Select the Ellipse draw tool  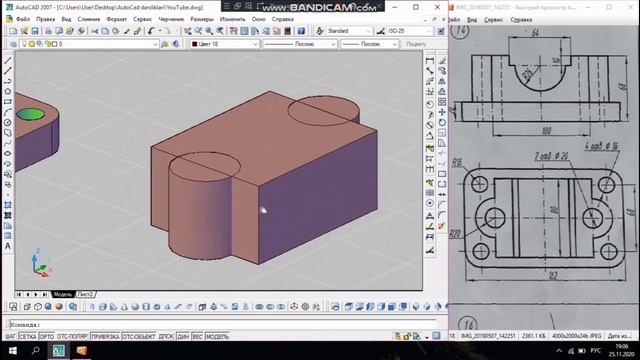[7, 153]
